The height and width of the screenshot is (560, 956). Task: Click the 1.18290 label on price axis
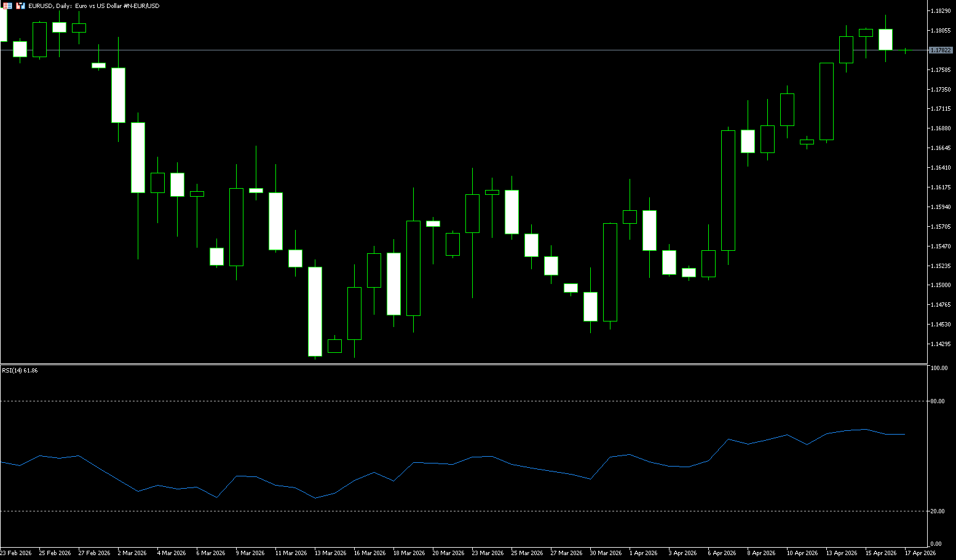click(x=941, y=11)
